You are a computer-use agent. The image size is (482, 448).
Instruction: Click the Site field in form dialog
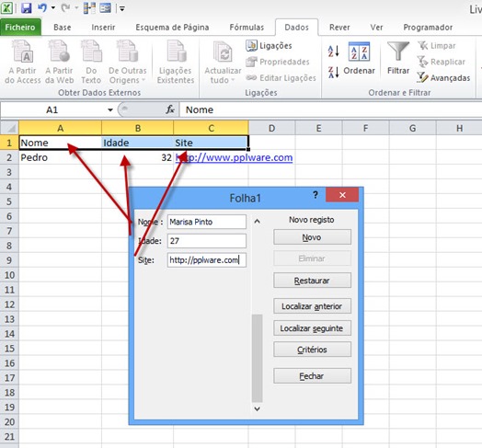click(207, 260)
